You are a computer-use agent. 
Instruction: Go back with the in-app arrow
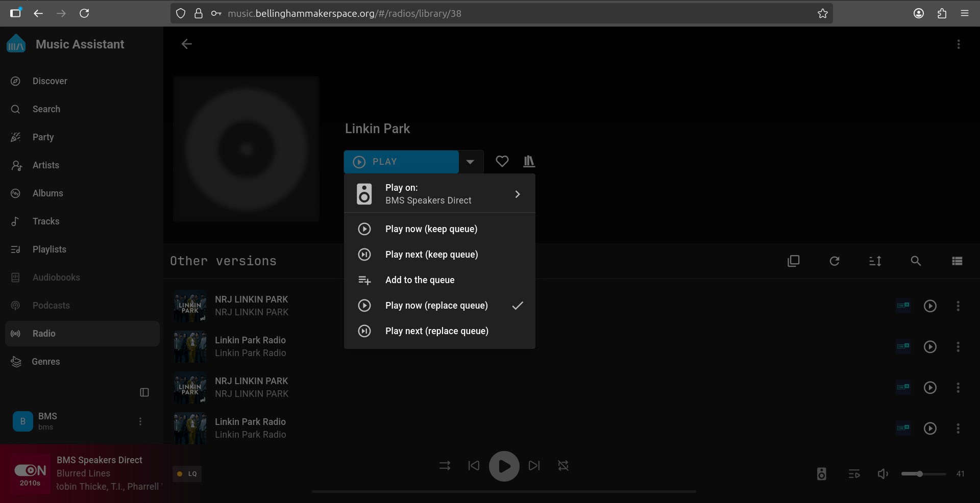pyautogui.click(x=187, y=44)
